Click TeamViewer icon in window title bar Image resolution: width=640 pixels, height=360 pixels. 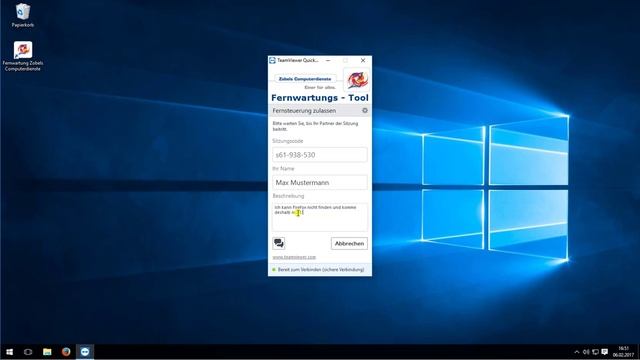coord(272,60)
